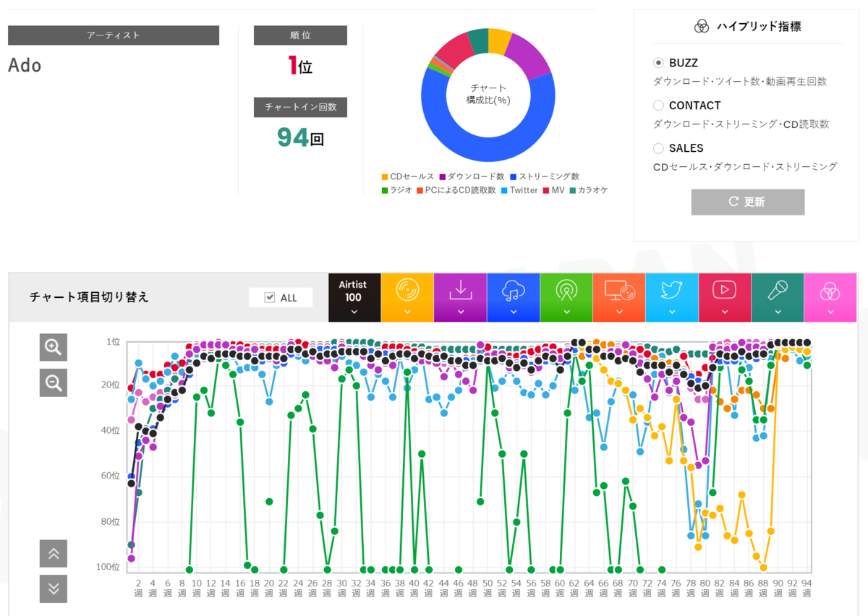Viewport: 868px width, 616px height.
Task: Click the double down arrow button
Action: click(x=53, y=589)
